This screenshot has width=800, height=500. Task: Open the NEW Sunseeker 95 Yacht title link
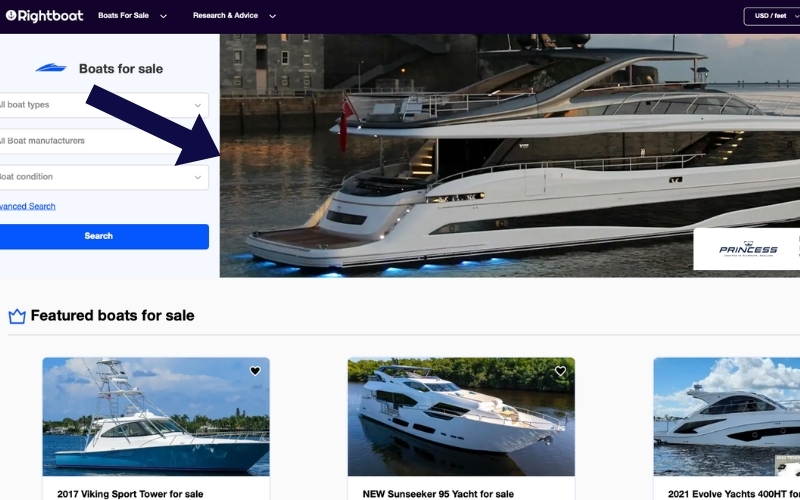coord(438,494)
